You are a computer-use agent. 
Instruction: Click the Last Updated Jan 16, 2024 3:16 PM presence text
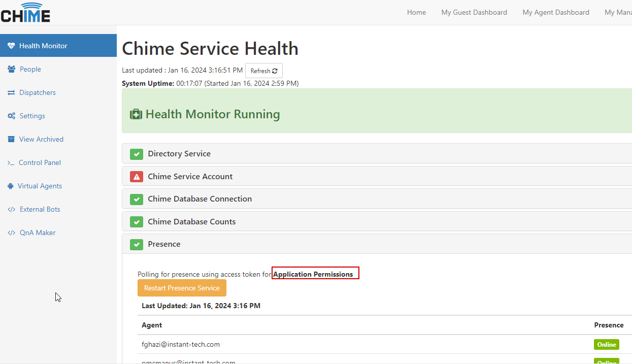pos(201,306)
